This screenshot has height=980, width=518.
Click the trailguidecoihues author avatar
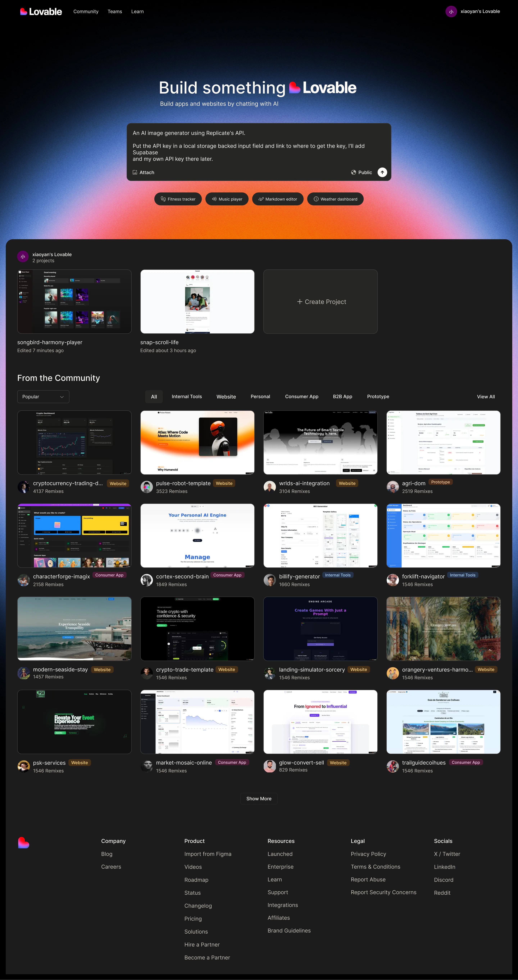pos(393,766)
